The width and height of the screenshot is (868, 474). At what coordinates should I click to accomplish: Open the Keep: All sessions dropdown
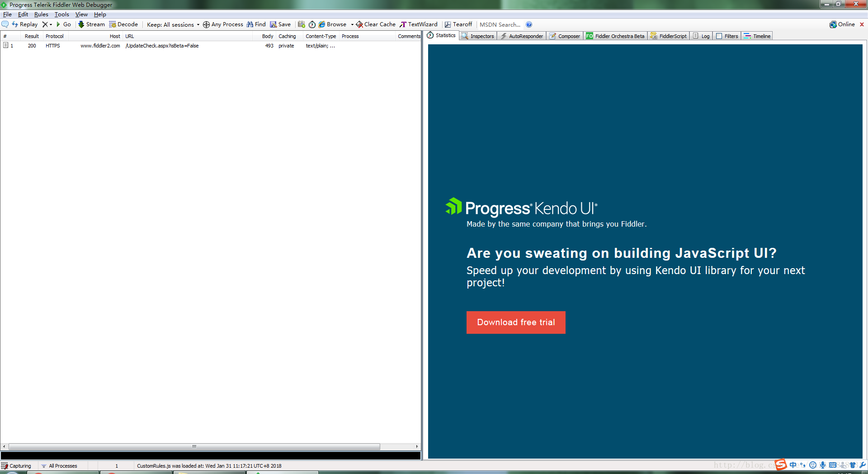click(173, 24)
